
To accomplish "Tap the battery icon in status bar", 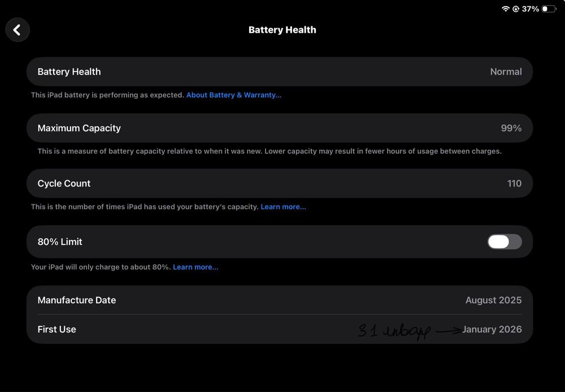I will (549, 8).
